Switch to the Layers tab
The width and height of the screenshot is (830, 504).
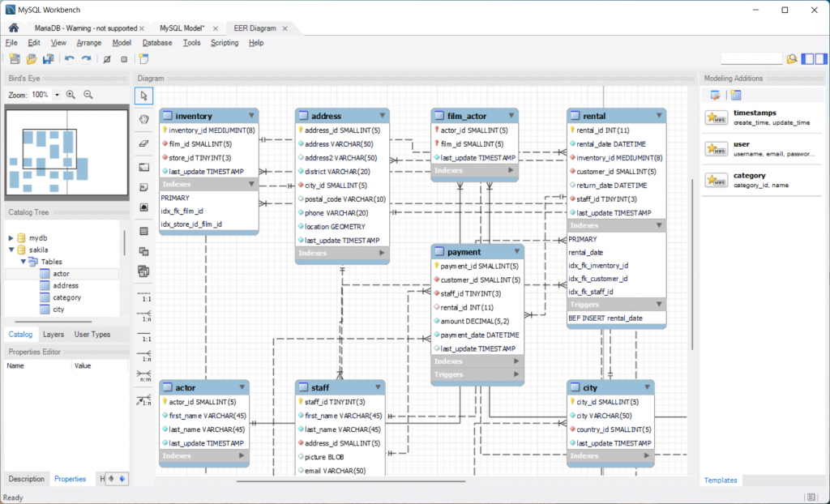pos(53,335)
